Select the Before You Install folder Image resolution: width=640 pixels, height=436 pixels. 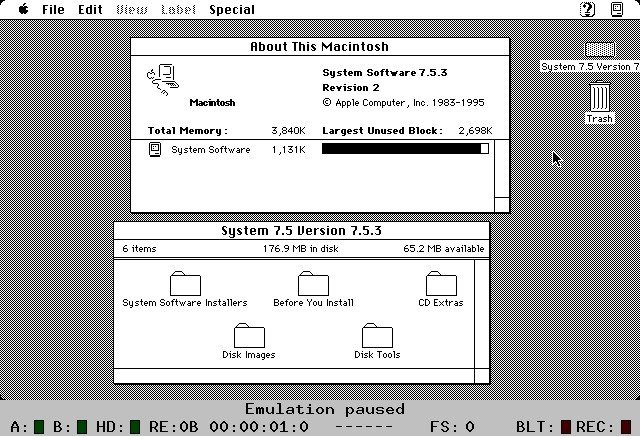[313, 283]
